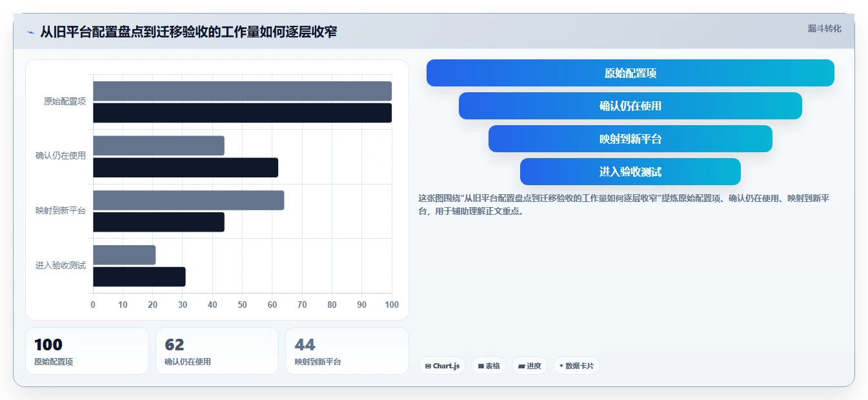
Task: Select the 表格 chip
Action: pyautogui.click(x=489, y=366)
